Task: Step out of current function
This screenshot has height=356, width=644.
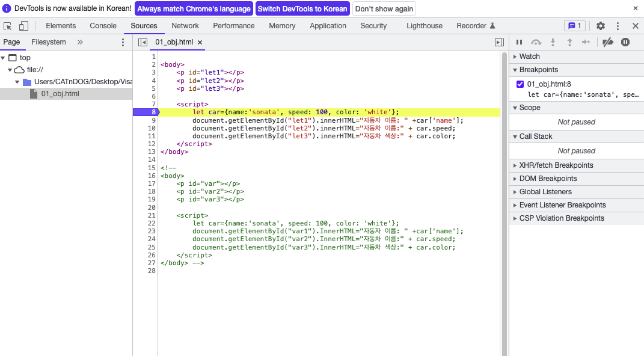Action: (x=569, y=42)
